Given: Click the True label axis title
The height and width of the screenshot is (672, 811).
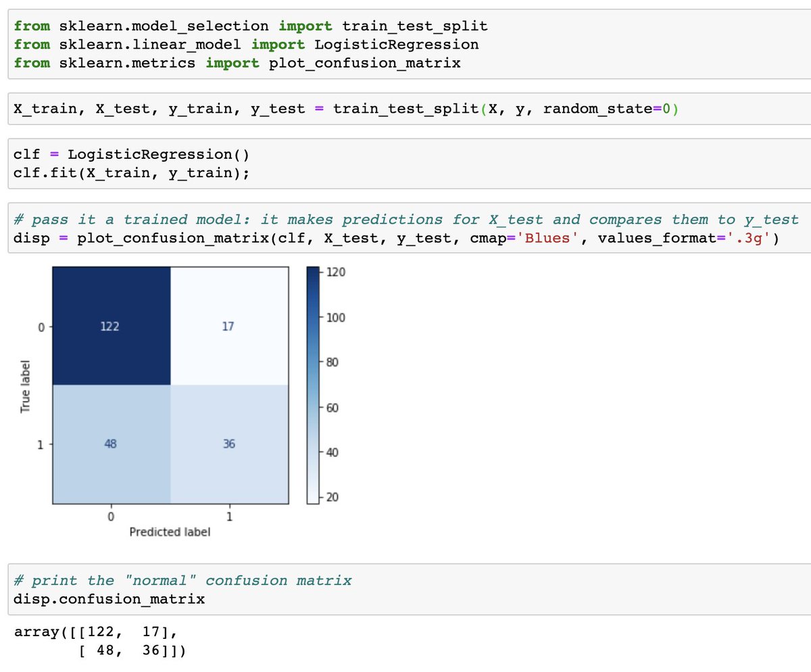Looking at the screenshot, I should click(x=24, y=385).
